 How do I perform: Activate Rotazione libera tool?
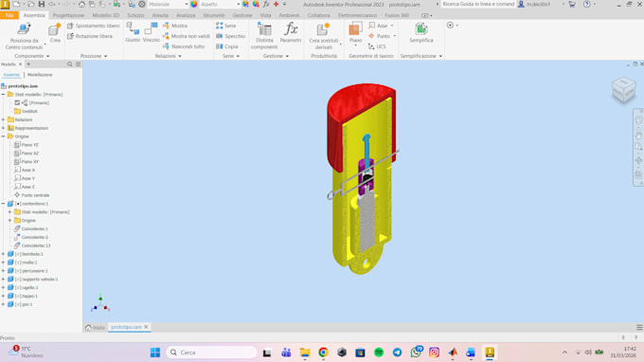[90, 36]
